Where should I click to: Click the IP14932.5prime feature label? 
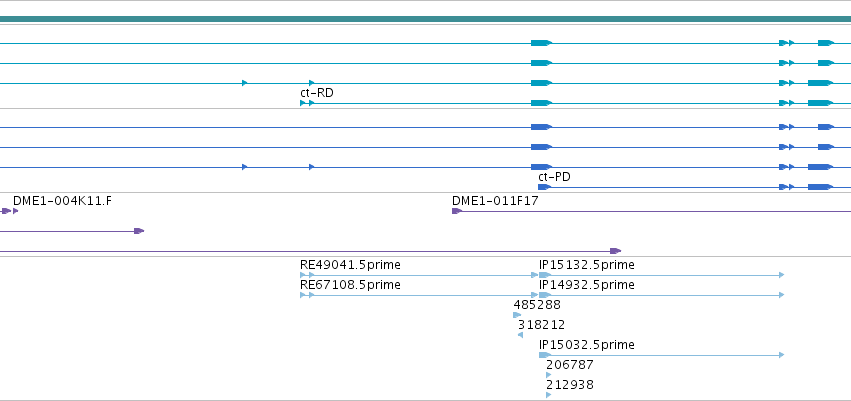pyautogui.click(x=587, y=285)
